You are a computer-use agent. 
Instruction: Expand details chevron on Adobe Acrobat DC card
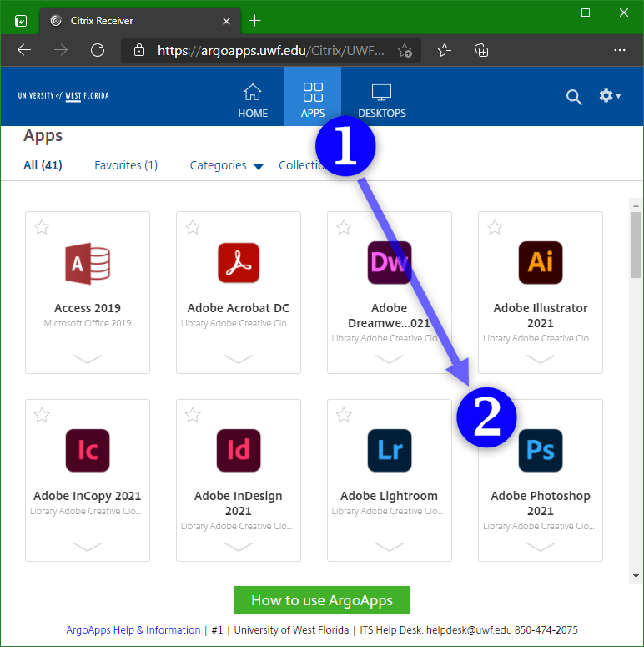[239, 359]
